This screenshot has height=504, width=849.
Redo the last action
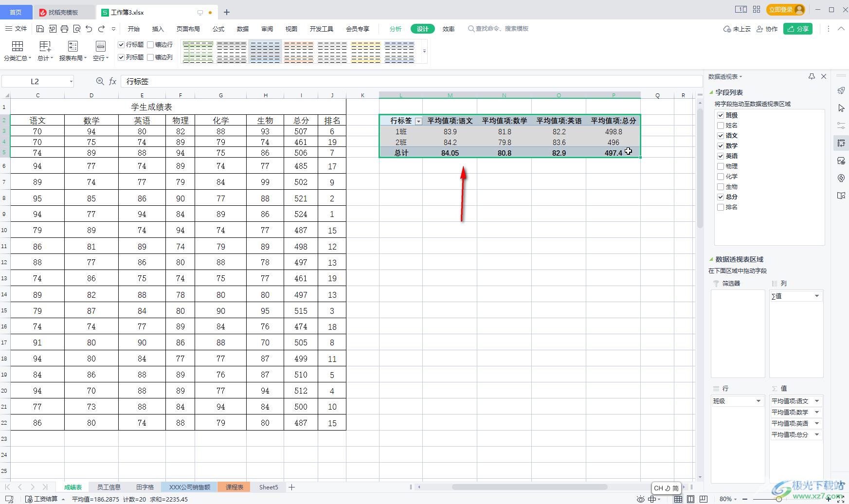pos(101,29)
